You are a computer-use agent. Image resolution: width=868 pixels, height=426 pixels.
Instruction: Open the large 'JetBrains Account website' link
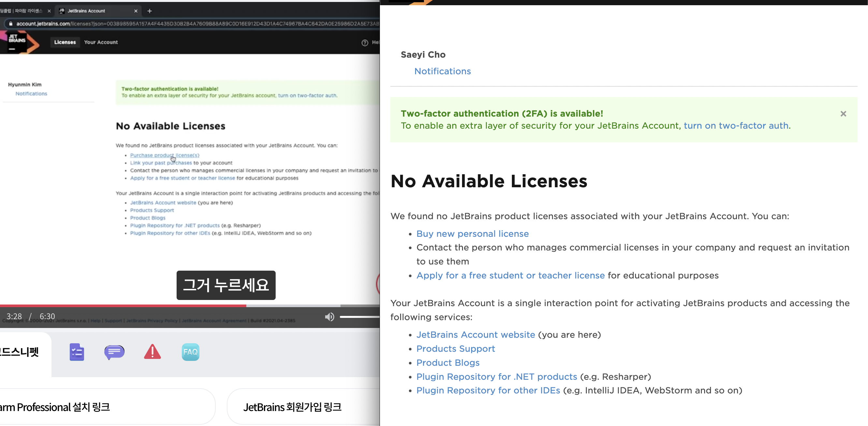[475, 335]
